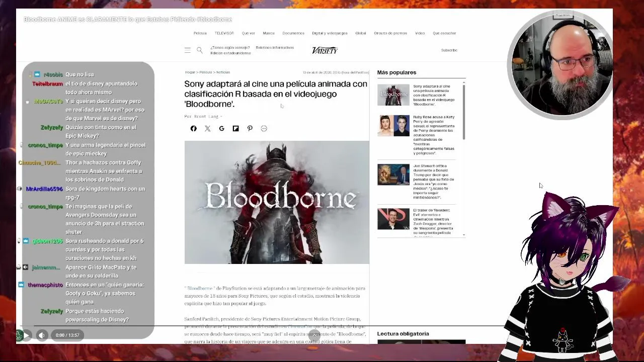Click the chat username MrArdilla6596
The image size is (644, 362).
(x=44, y=189)
